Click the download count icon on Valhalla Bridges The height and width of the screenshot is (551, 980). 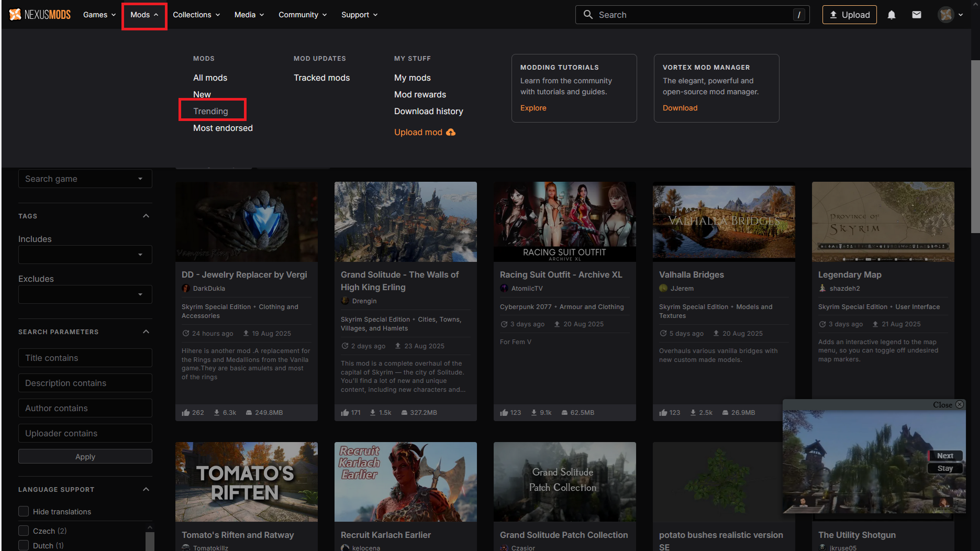point(693,413)
